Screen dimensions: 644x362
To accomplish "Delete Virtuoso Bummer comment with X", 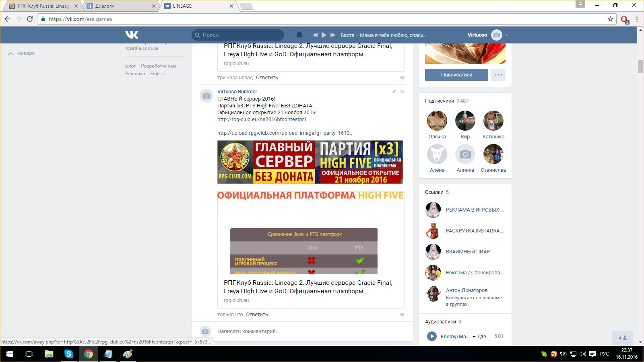I will (x=402, y=91).
